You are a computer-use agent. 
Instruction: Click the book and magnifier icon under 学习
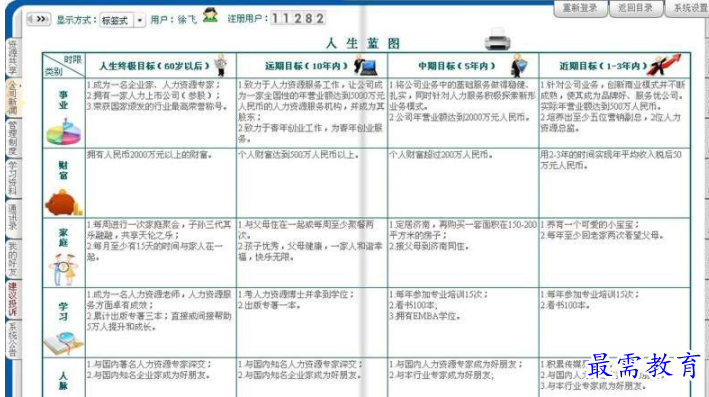[64, 343]
